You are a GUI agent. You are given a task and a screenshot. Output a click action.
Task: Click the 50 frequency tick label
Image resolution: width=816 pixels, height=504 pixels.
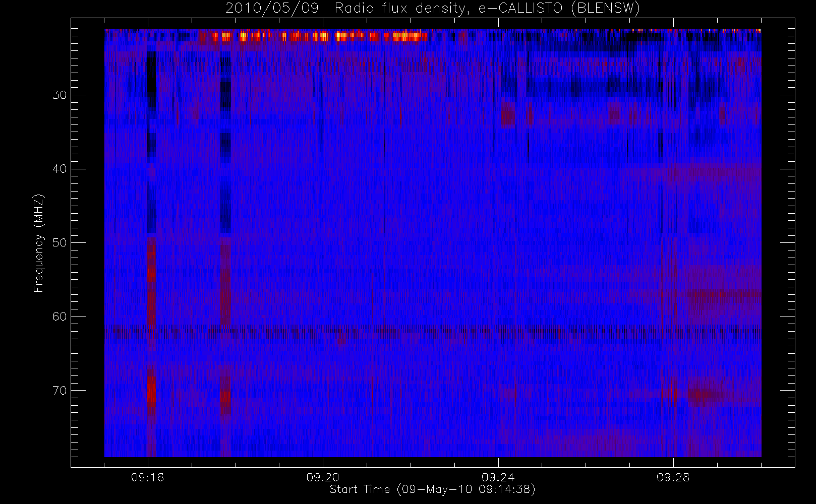tap(60, 243)
